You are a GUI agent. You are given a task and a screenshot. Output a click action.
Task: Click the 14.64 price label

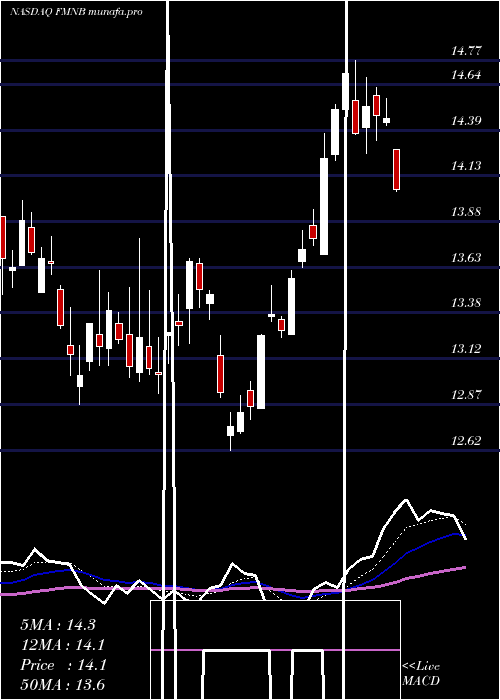(466, 75)
